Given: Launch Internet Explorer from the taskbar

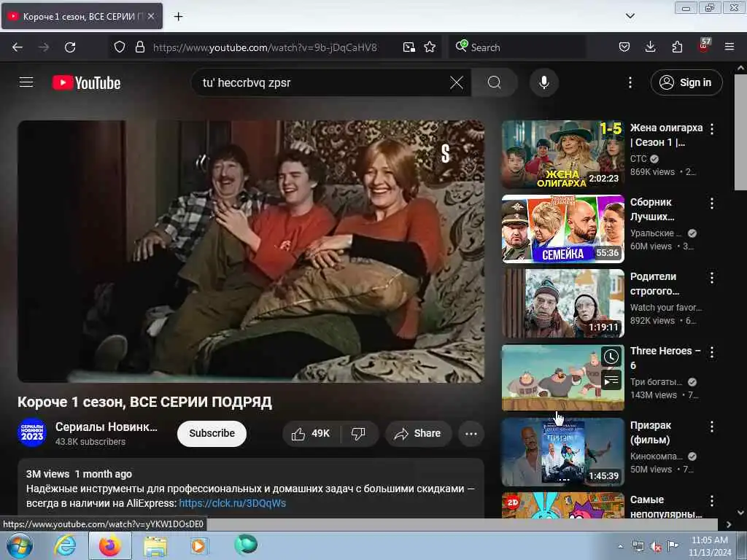Looking at the screenshot, I should [x=65, y=545].
